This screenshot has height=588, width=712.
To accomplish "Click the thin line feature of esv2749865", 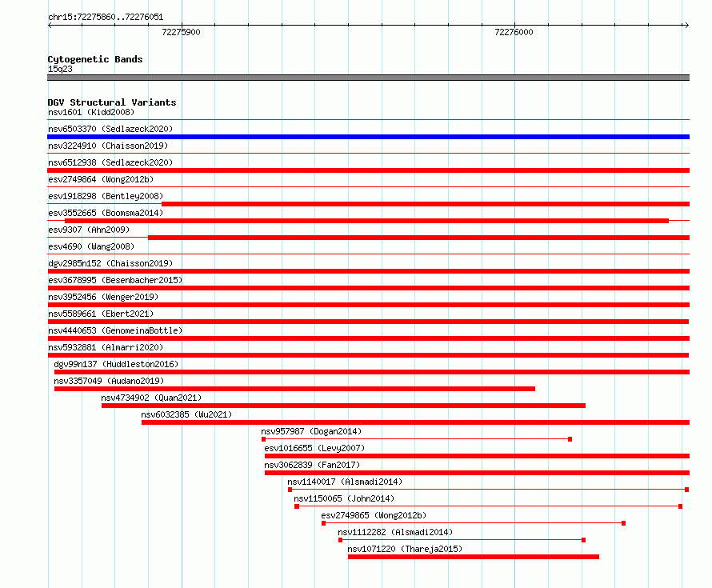I will click(x=474, y=523).
